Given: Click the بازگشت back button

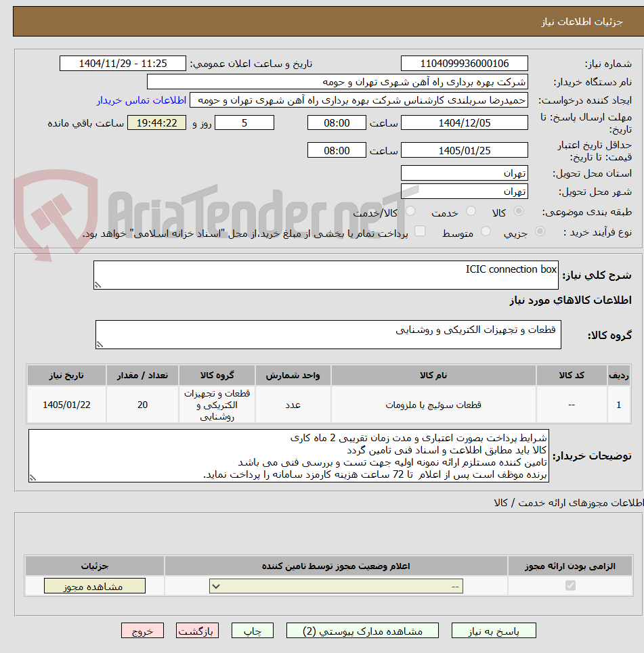Looking at the screenshot, I should [x=197, y=631].
